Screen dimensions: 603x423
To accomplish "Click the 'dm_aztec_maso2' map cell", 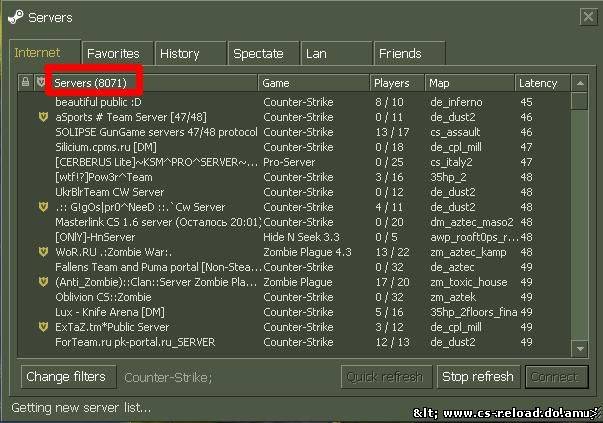I will pos(472,222).
